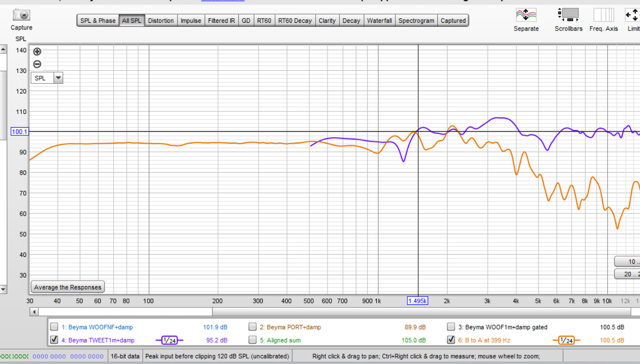
Task: Click the 20 .. frequency range button
Action: [627, 274]
